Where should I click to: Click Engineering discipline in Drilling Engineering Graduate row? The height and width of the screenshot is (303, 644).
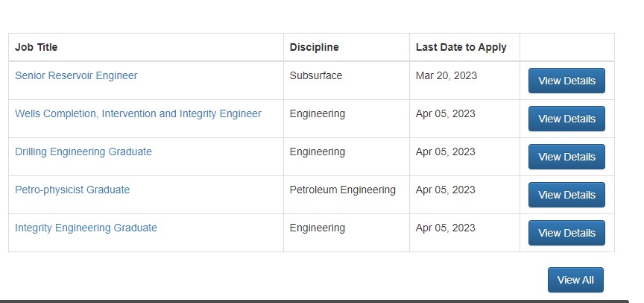318,151
